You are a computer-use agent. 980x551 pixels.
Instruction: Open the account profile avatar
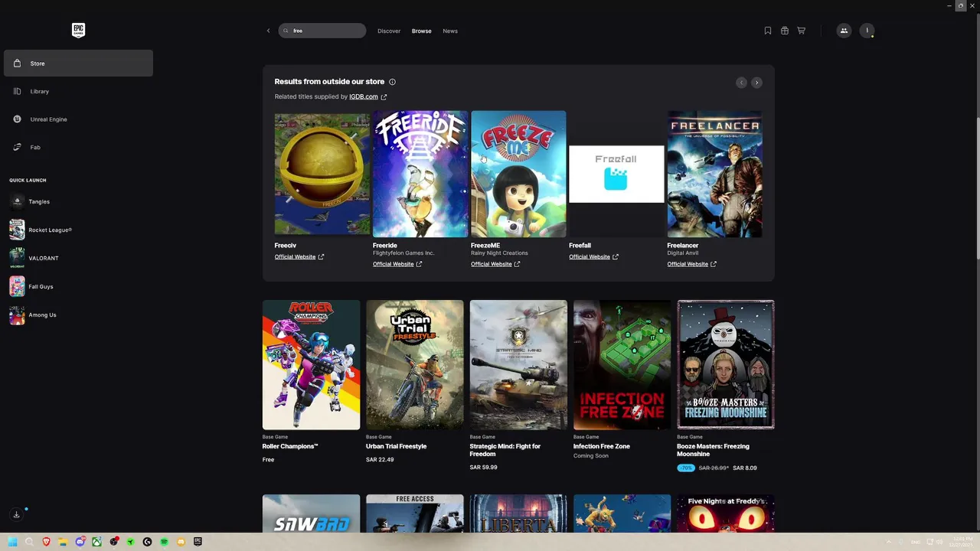tap(867, 31)
